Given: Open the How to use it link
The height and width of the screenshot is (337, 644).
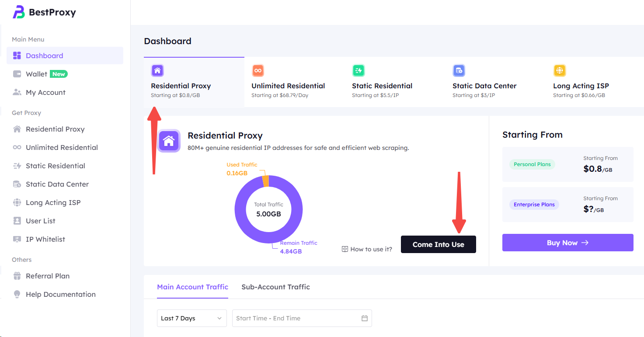Looking at the screenshot, I should click(x=367, y=249).
